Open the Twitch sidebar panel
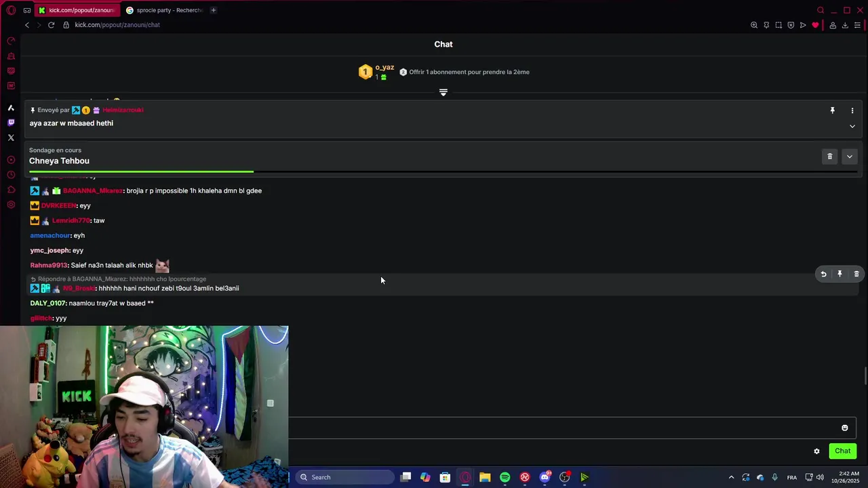The image size is (868, 488). click(x=11, y=123)
